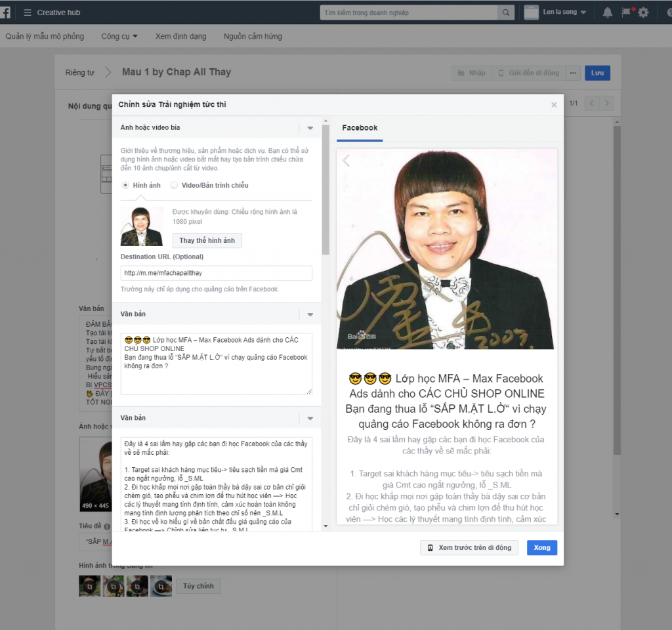Click the 490 × 445 background image thumbnail
This screenshot has height=630, width=672.
96,474
